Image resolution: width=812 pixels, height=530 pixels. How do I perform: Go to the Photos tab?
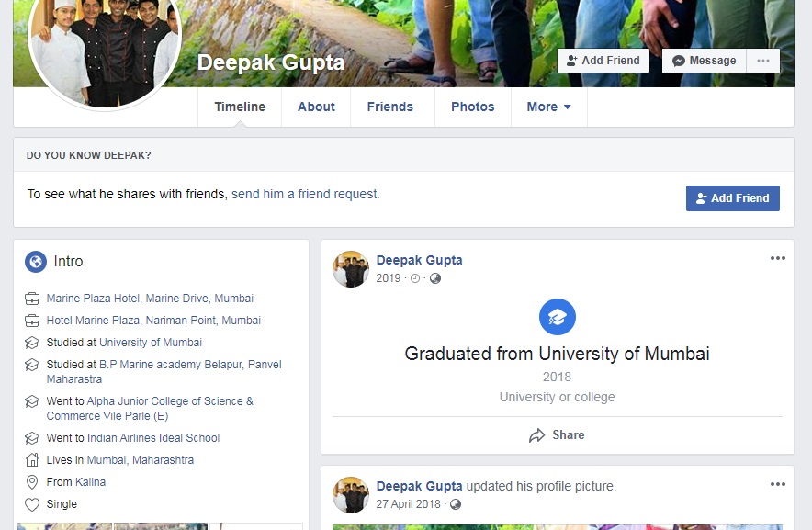pyautogui.click(x=472, y=107)
